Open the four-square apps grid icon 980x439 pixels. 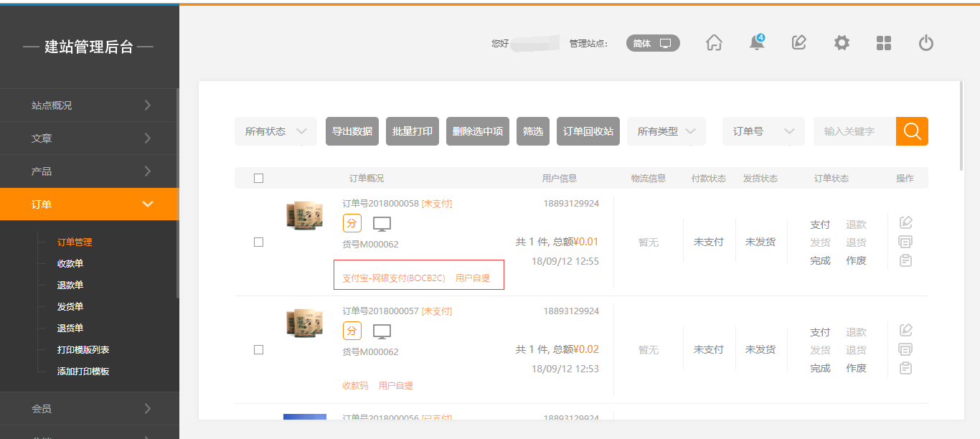[x=884, y=43]
